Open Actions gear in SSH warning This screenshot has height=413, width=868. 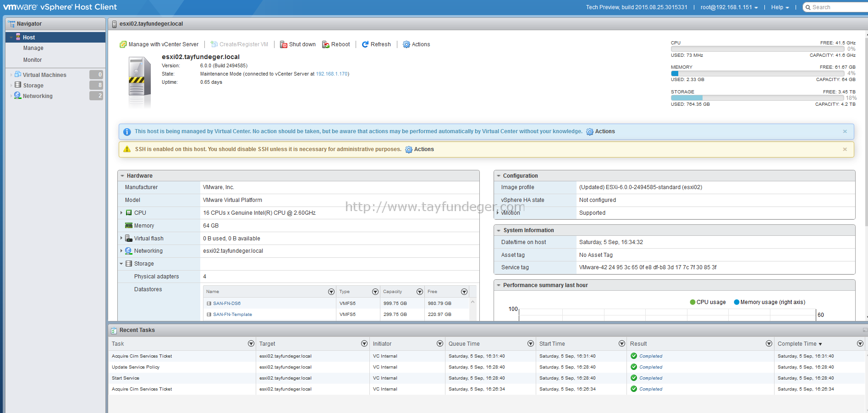409,150
